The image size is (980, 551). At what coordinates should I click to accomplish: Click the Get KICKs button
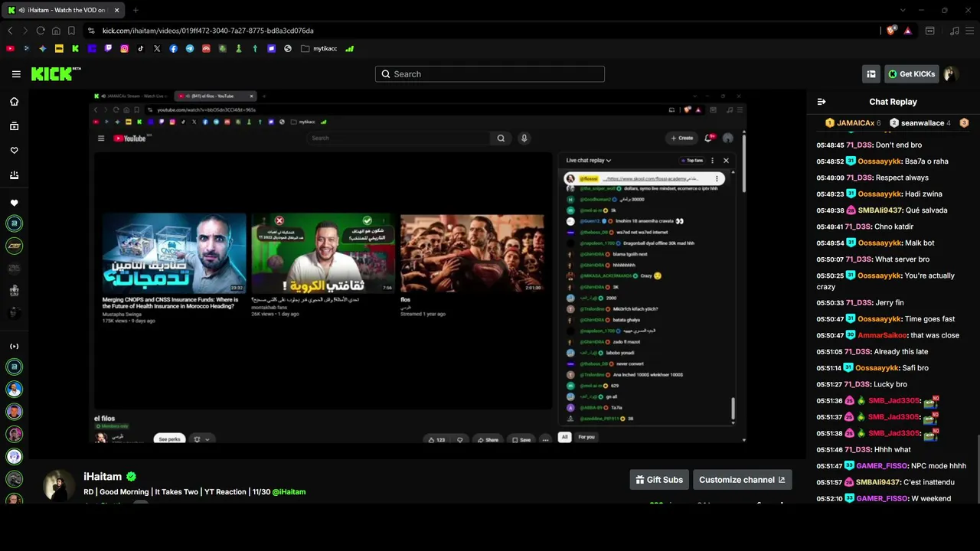[912, 74]
